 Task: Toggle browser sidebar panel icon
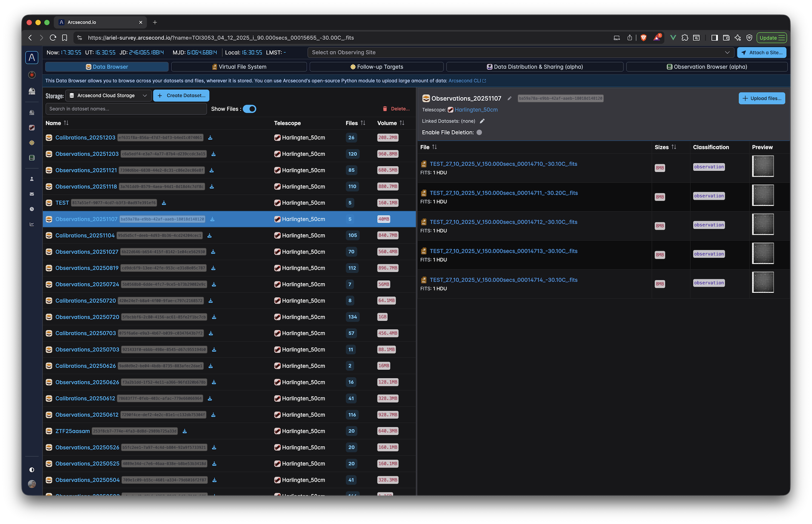click(714, 38)
